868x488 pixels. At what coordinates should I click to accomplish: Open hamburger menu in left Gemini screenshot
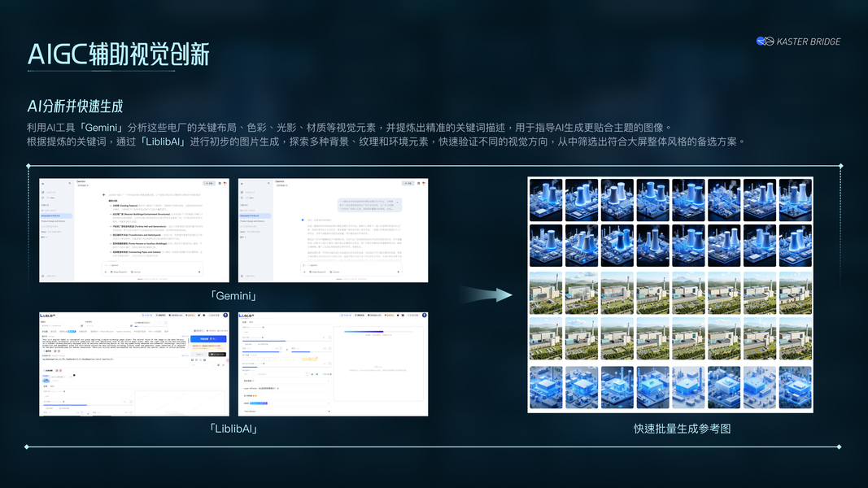[42, 184]
